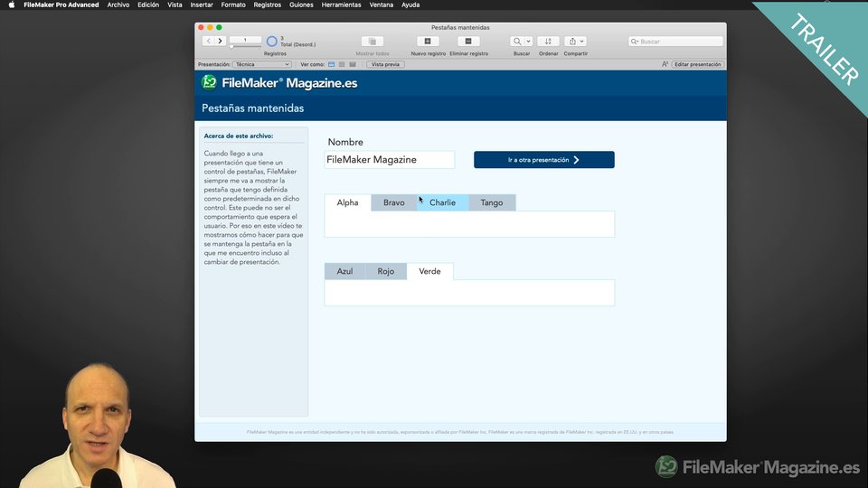Click the 'Pestañas mantenidas' layout title
The image size is (868, 488).
click(253, 108)
